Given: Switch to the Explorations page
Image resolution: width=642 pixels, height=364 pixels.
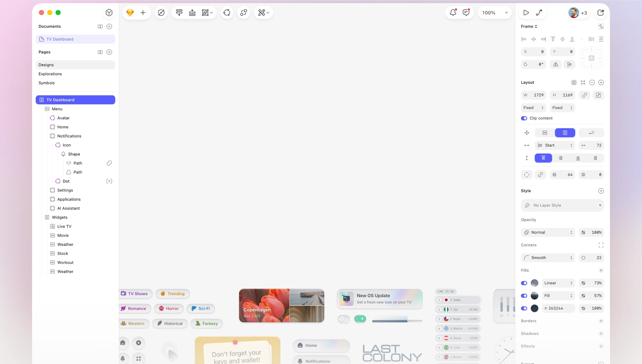Looking at the screenshot, I should coord(50,74).
